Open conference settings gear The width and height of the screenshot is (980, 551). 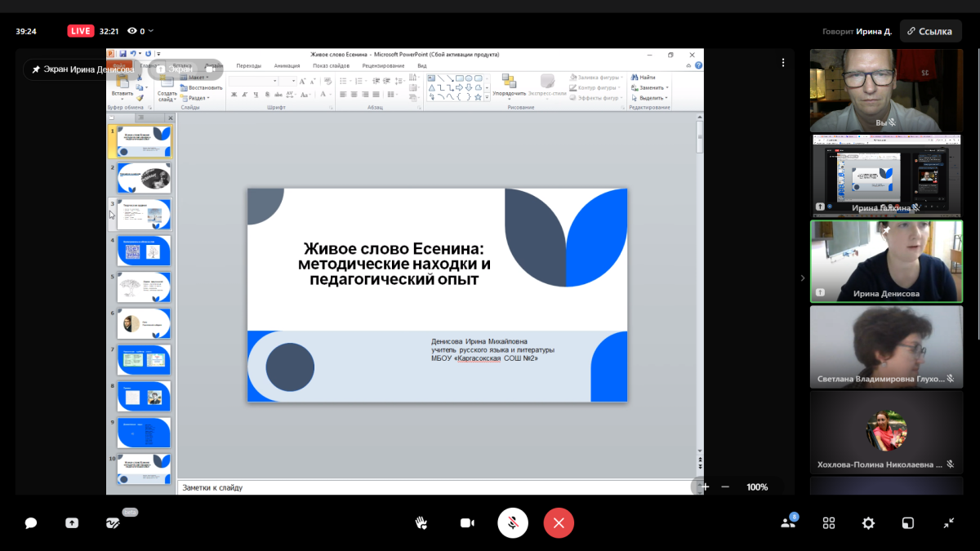coord(868,523)
